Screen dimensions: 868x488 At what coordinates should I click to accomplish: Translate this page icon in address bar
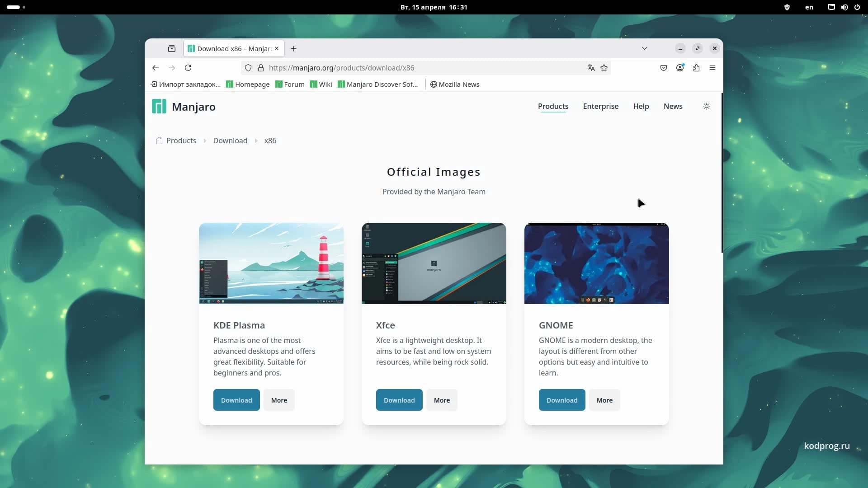point(591,68)
